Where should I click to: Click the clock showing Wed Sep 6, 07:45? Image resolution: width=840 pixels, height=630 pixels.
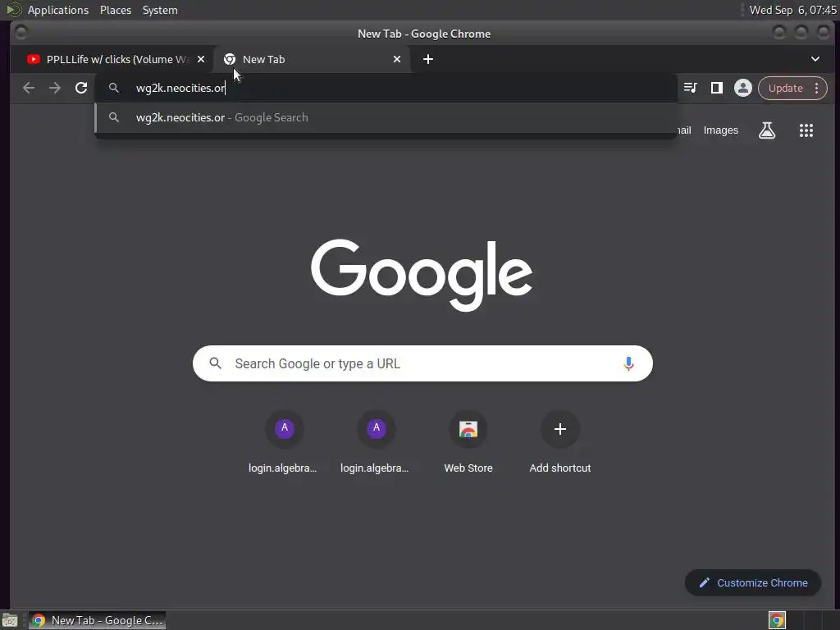pos(793,10)
